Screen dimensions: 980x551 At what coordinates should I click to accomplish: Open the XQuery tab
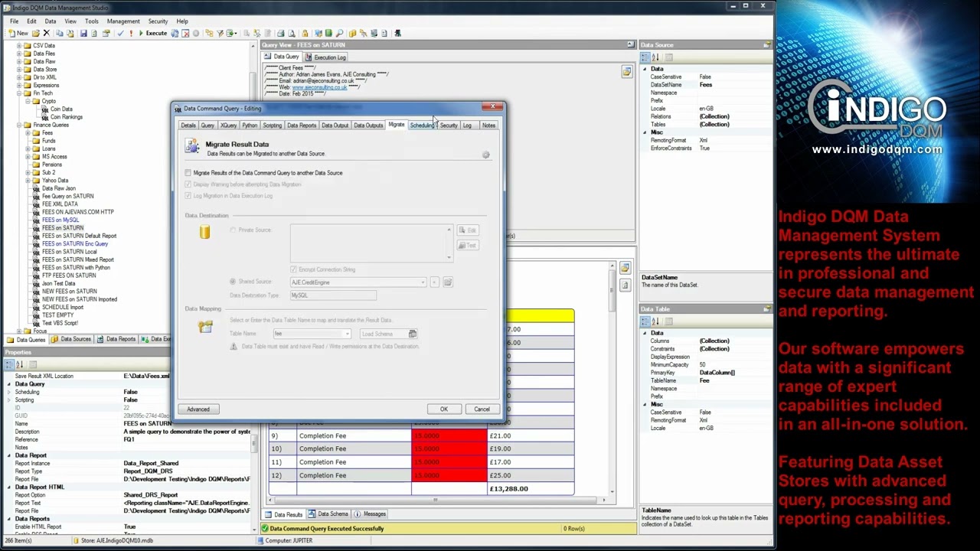[x=228, y=126]
